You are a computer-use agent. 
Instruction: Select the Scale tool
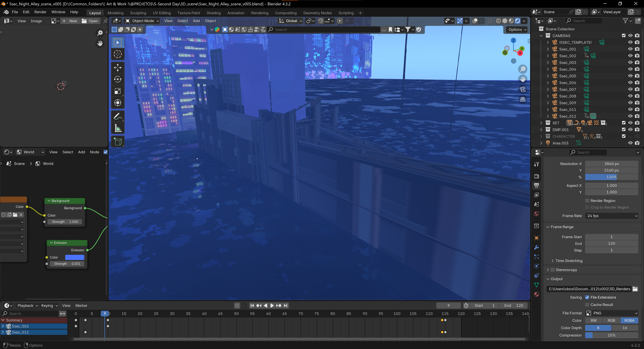(x=118, y=91)
